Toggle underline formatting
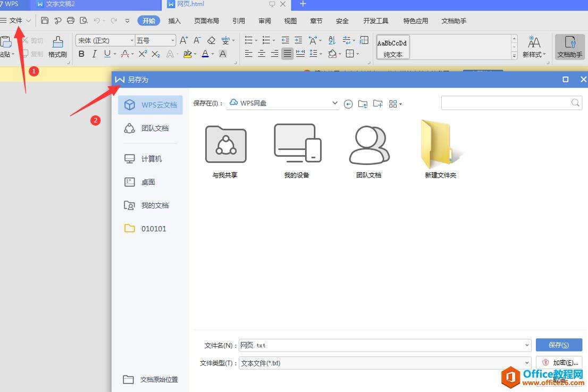588x392 pixels. tap(107, 54)
